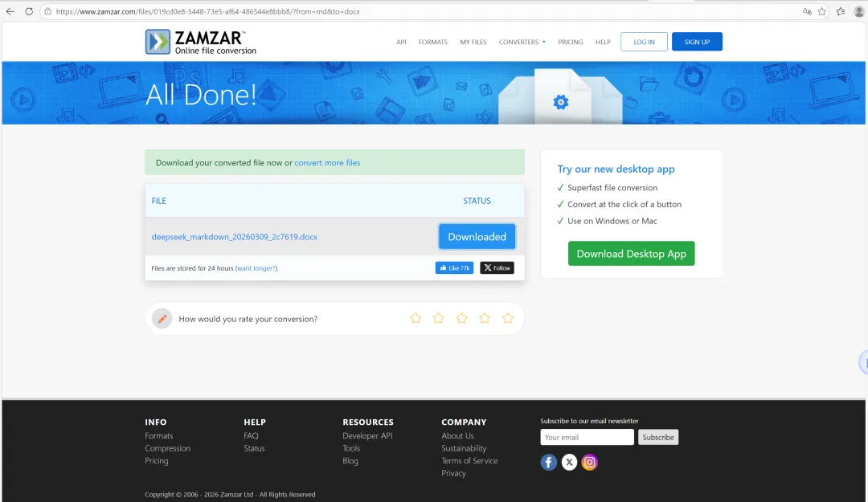The image size is (868, 502).
Task: Click the STATUS column header
Action: [x=477, y=201]
